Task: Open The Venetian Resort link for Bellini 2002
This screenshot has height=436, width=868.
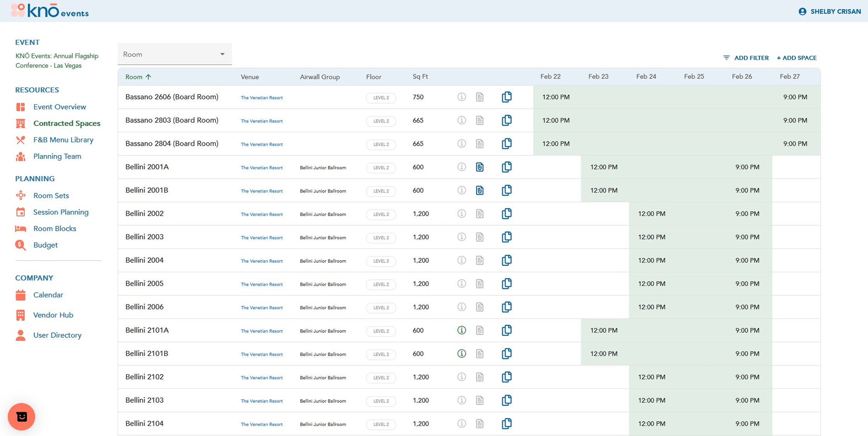Action: coord(261,214)
